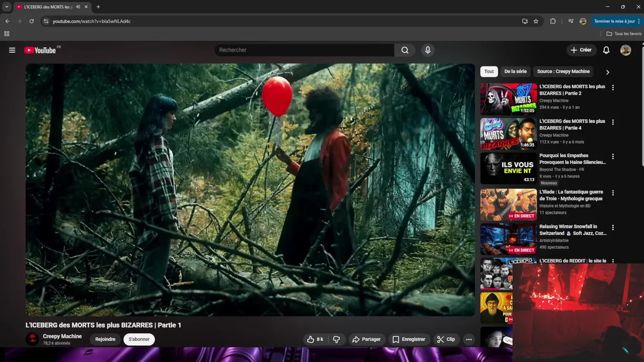Viewport: 644px width, 362px height.
Task: Click into the 'Rechercher' search field
Action: pyautogui.click(x=304, y=50)
